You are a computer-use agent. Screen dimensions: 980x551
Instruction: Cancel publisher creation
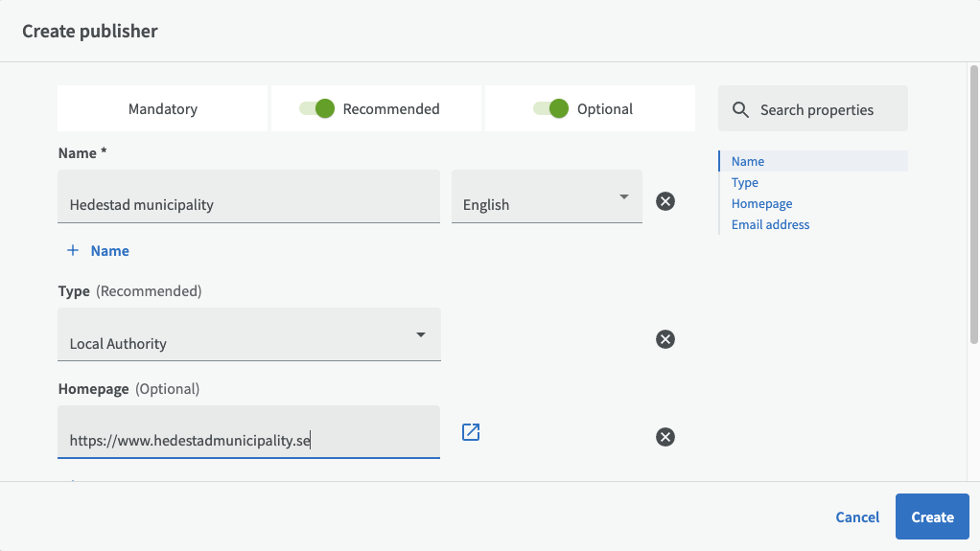(x=857, y=517)
